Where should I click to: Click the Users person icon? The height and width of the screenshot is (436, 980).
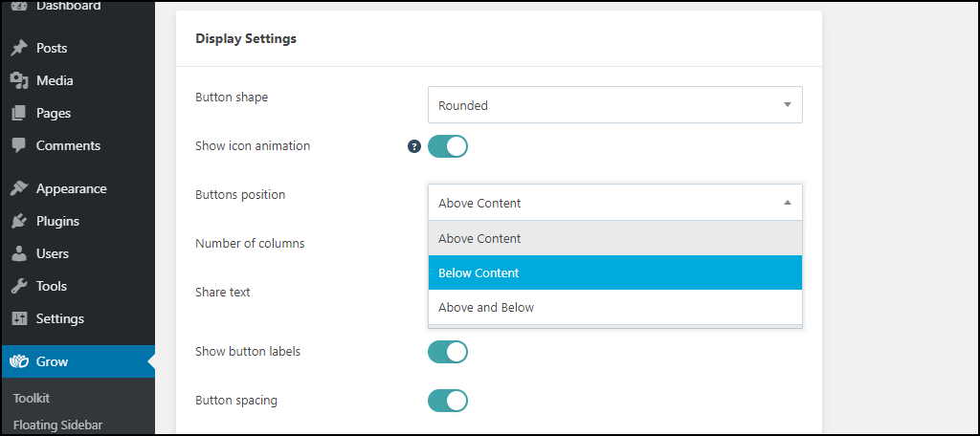click(x=19, y=253)
